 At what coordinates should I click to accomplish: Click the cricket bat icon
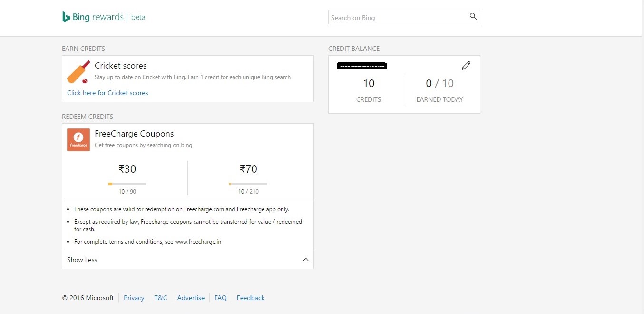[x=78, y=72]
